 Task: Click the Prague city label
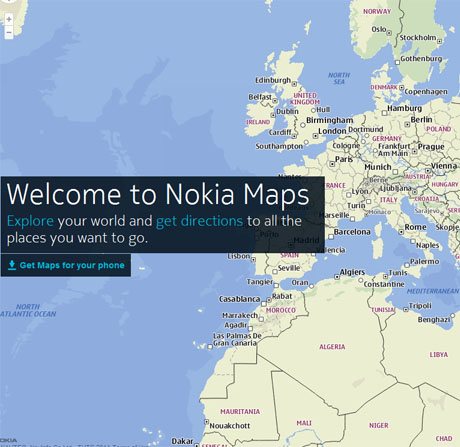[431, 147]
